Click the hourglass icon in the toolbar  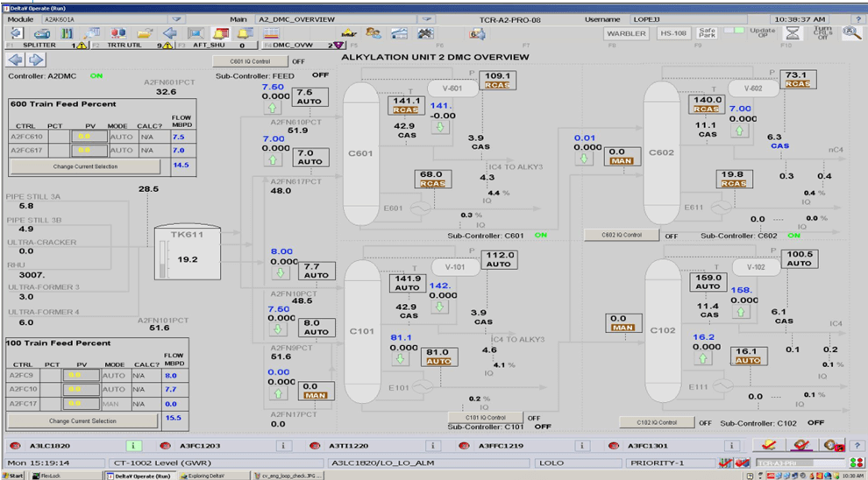(x=793, y=34)
